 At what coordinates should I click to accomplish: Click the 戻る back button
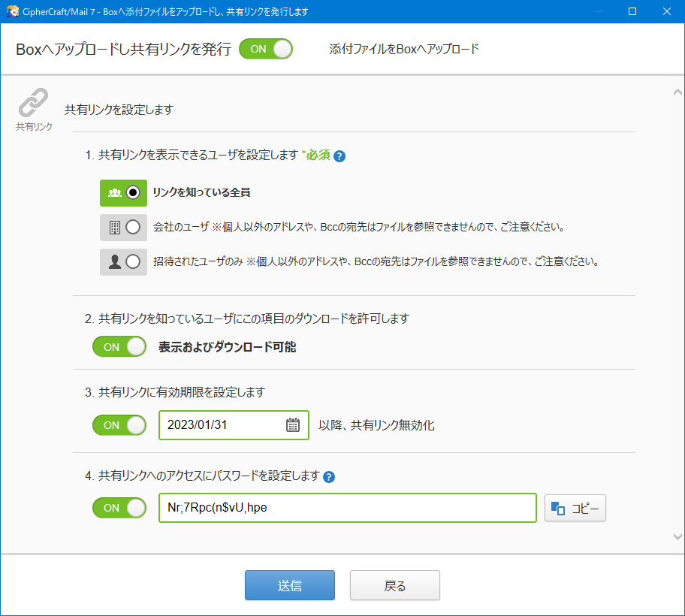pyautogui.click(x=395, y=585)
